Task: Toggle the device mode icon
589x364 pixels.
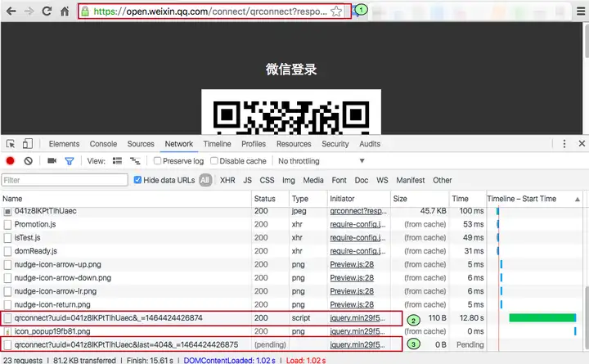Action: (x=28, y=143)
